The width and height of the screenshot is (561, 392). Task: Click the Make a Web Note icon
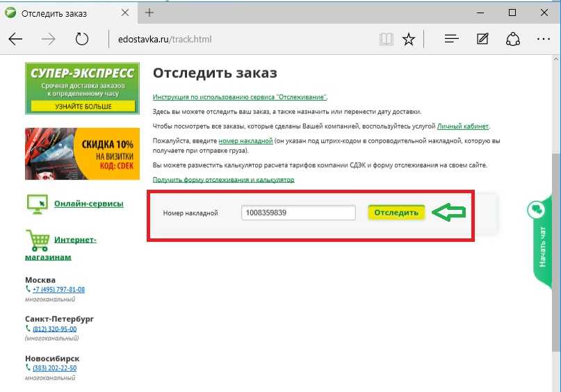coord(482,40)
